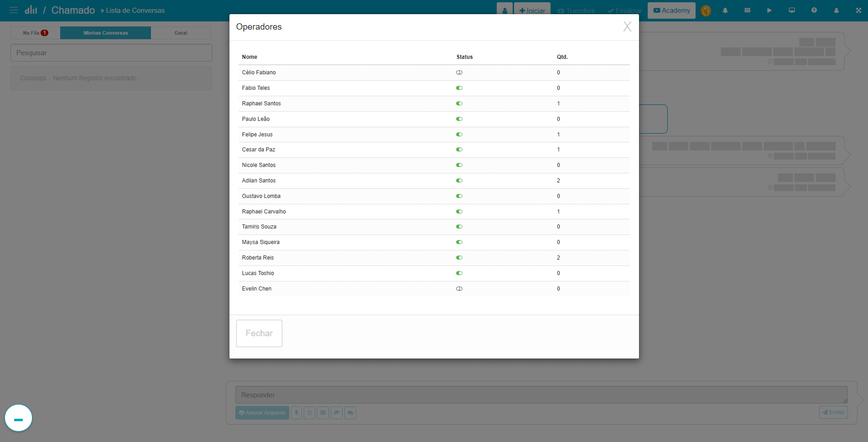Toggle status for Gustavo Lomba

tap(459, 196)
